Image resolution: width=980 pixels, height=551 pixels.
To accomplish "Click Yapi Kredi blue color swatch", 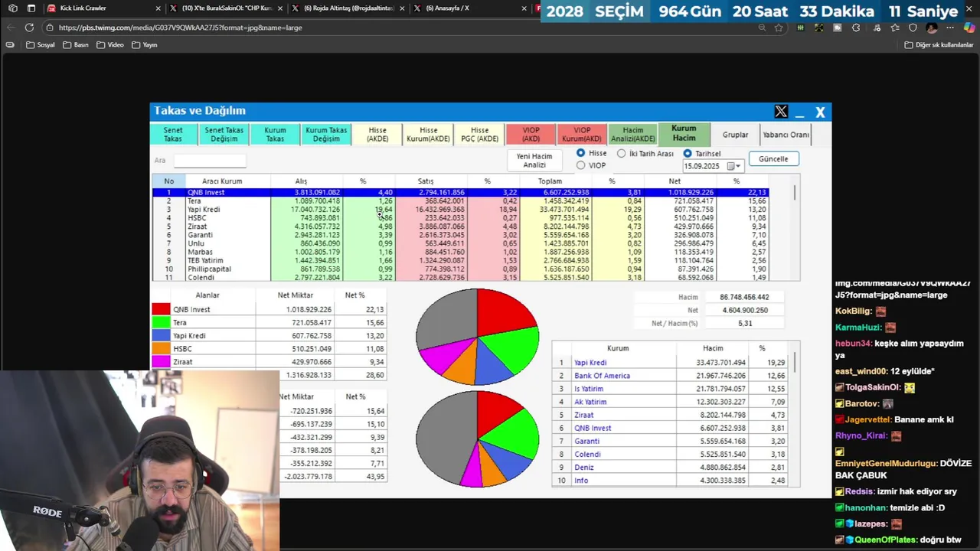I will (161, 335).
